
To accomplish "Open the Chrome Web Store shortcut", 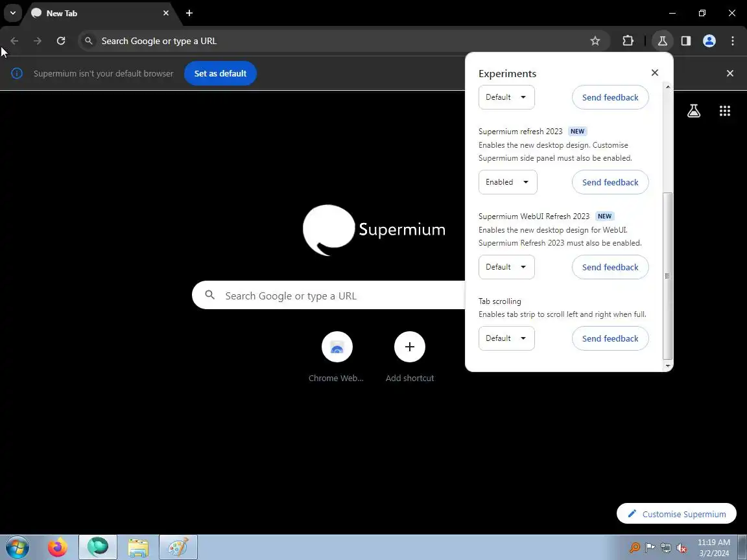I will [x=337, y=357].
